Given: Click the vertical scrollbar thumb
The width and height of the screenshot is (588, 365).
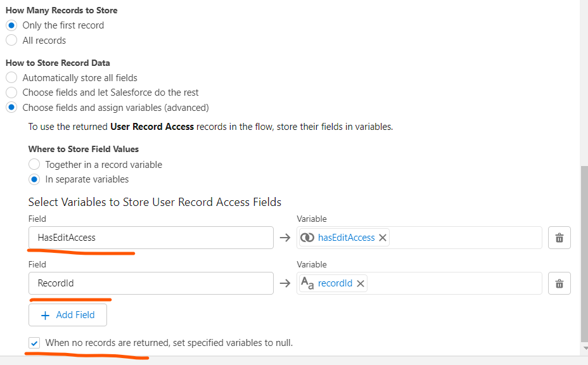Looking at the screenshot, I should click(584, 254).
